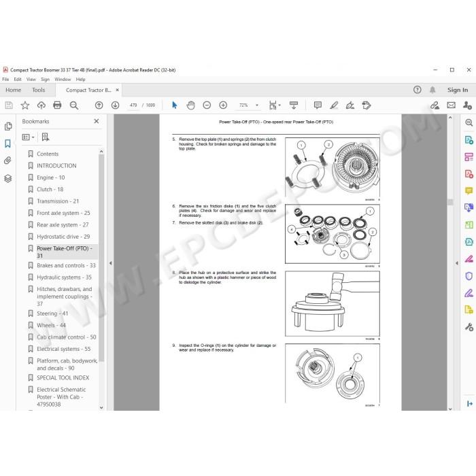Image resolution: width=476 pixels, height=476 pixels.
Task: Open the Window menu
Action: (63, 80)
